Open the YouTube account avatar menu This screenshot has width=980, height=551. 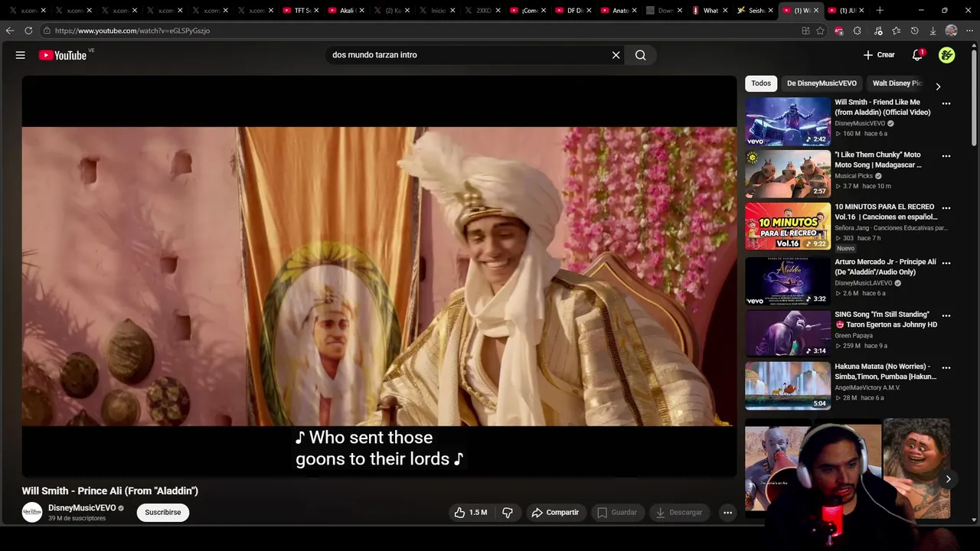click(x=947, y=55)
